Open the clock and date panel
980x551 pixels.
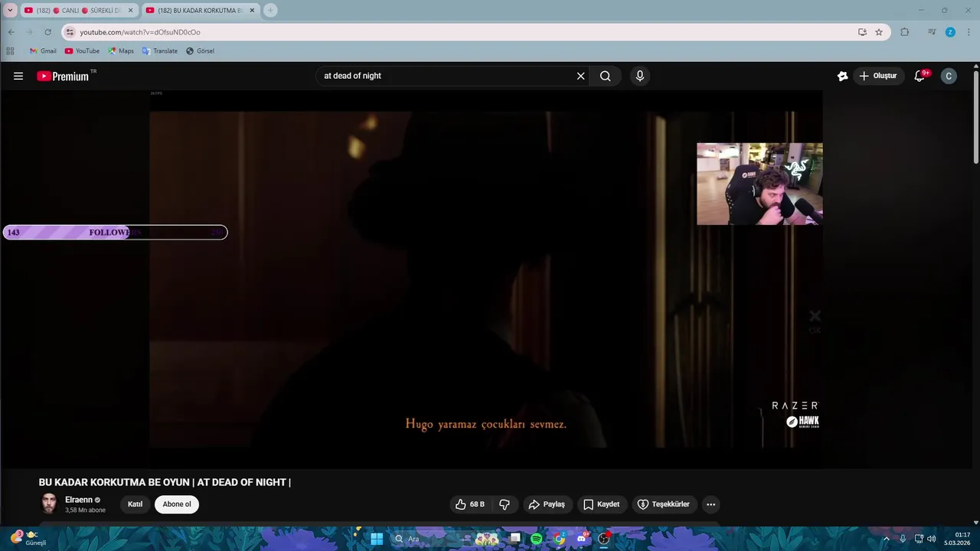[957, 539]
